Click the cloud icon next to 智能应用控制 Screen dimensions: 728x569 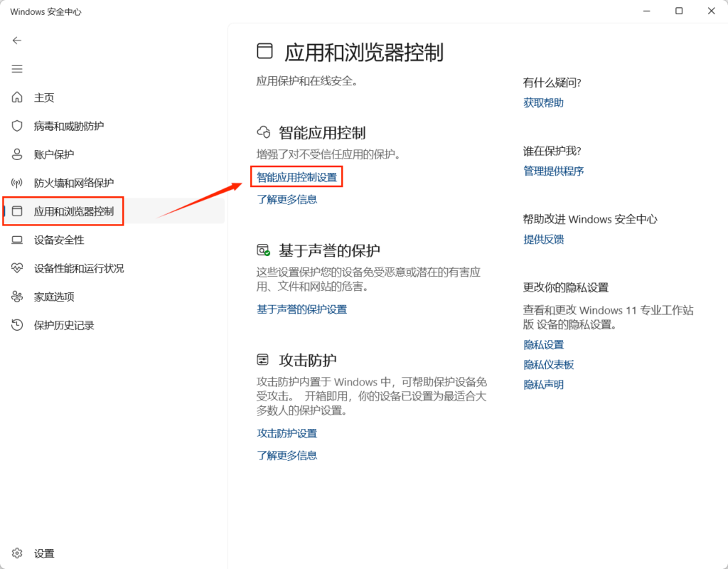tap(264, 132)
